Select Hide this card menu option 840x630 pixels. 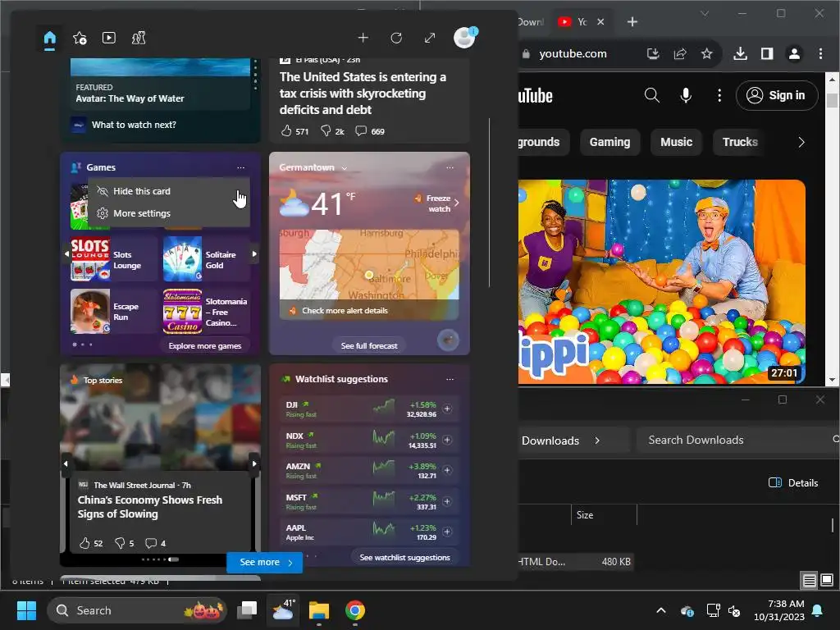[169, 191]
